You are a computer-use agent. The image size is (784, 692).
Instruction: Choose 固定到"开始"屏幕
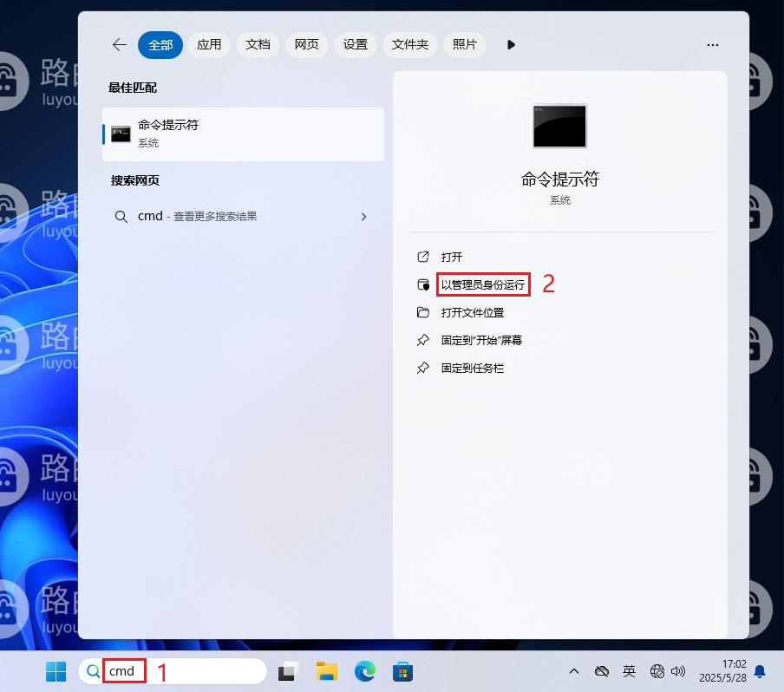click(481, 341)
